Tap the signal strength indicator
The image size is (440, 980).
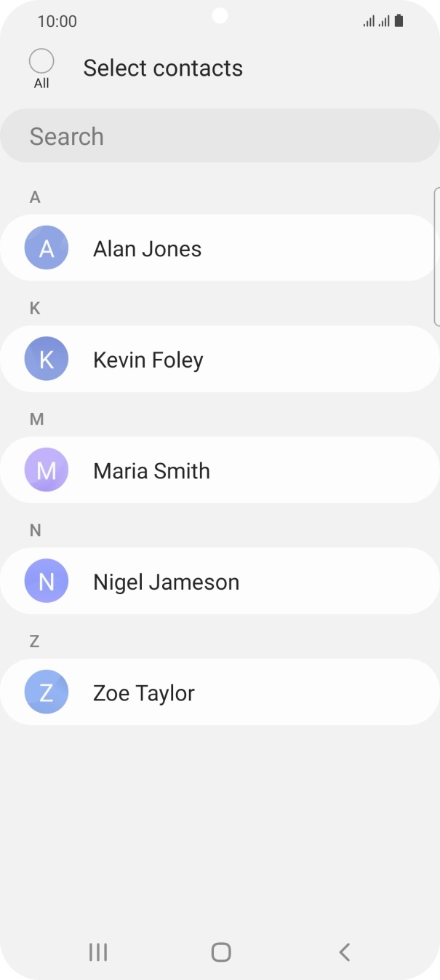(376, 21)
